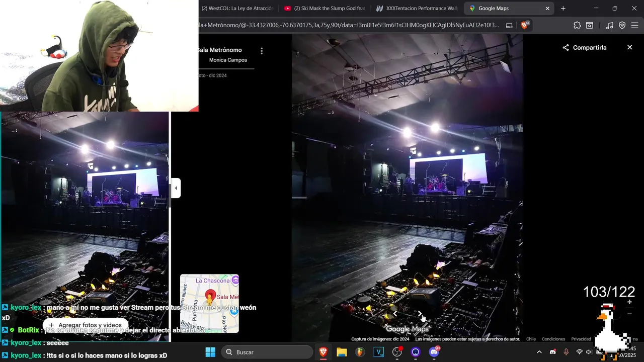Open Vegas Pro from the taskbar

(x=378, y=352)
